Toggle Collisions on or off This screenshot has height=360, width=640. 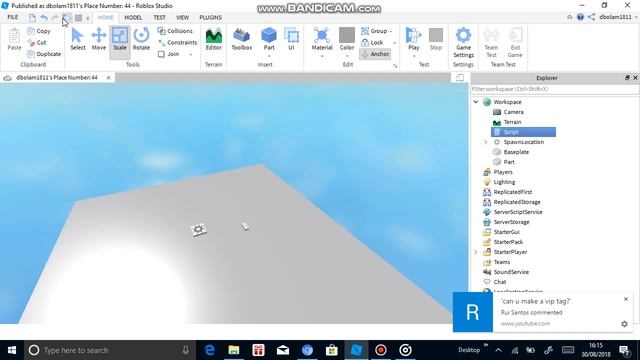point(175,31)
